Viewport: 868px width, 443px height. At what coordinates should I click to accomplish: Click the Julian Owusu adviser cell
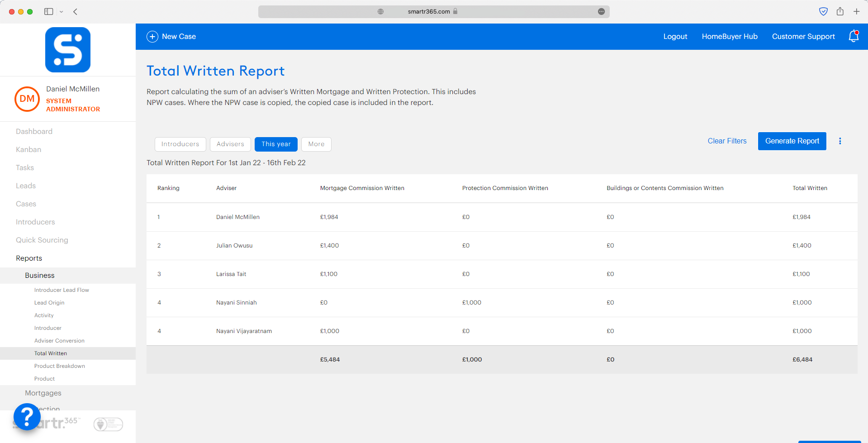click(234, 246)
